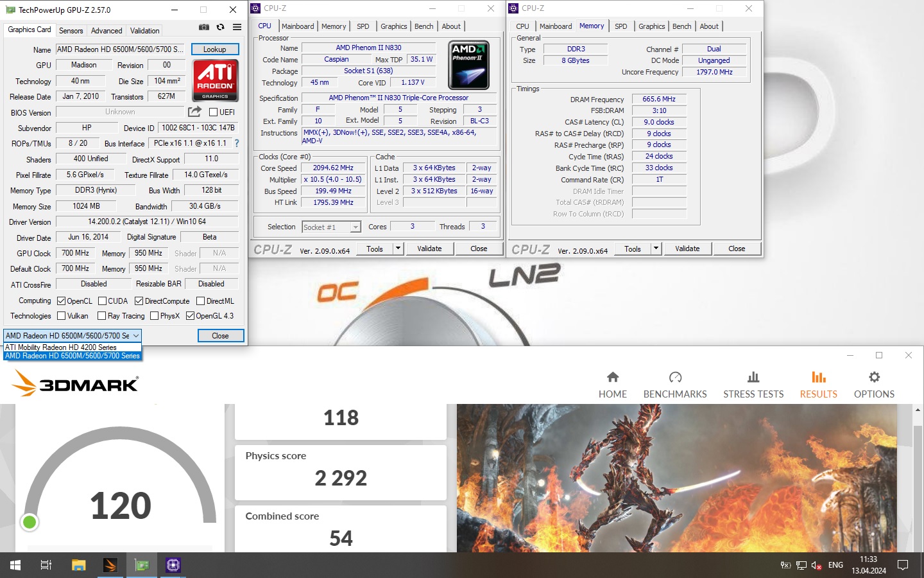The image size is (924, 578).
Task: Click Validate in CPU-Z Memory window
Action: click(x=687, y=249)
